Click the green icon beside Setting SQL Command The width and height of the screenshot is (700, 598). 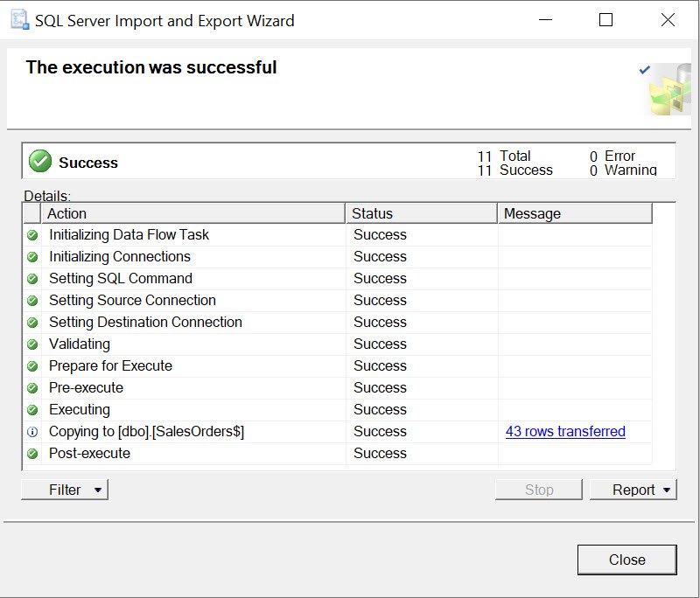pos(32,278)
